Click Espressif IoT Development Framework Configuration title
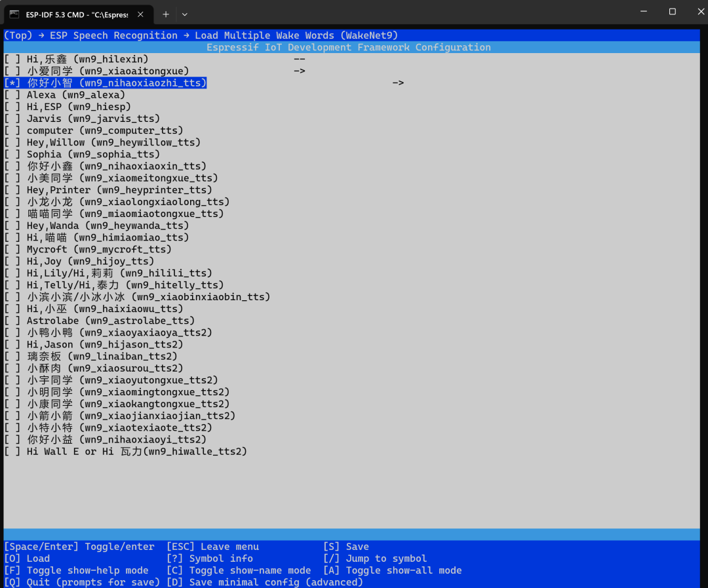This screenshot has height=588, width=708. tap(349, 47)
